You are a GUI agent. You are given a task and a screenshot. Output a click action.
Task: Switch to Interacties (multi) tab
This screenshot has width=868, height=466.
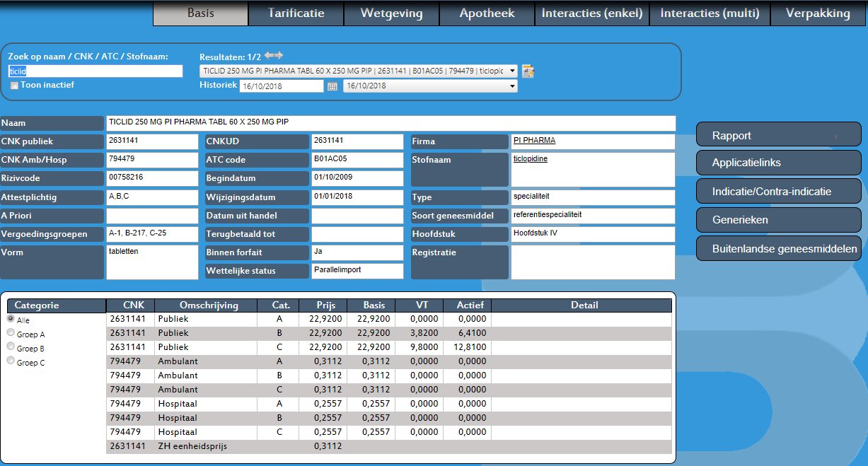coord(709,13)
